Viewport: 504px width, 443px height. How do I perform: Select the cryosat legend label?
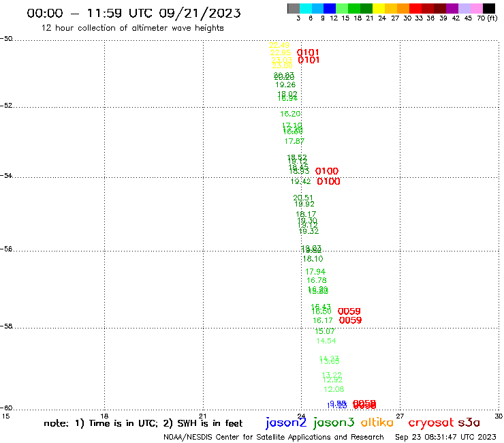coord(431,423)
